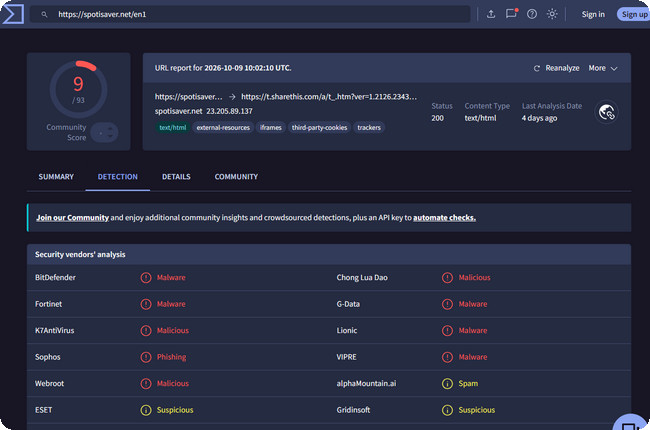The height and width of the screenshot is (430, 650).
Task: Click the iframes tag
Action: 270,127
